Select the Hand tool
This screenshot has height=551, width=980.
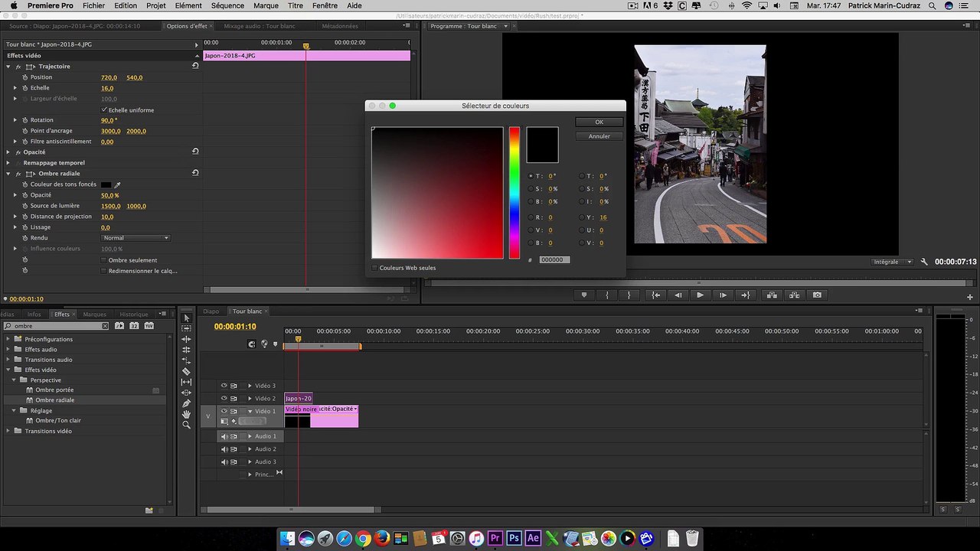(186, 414)
